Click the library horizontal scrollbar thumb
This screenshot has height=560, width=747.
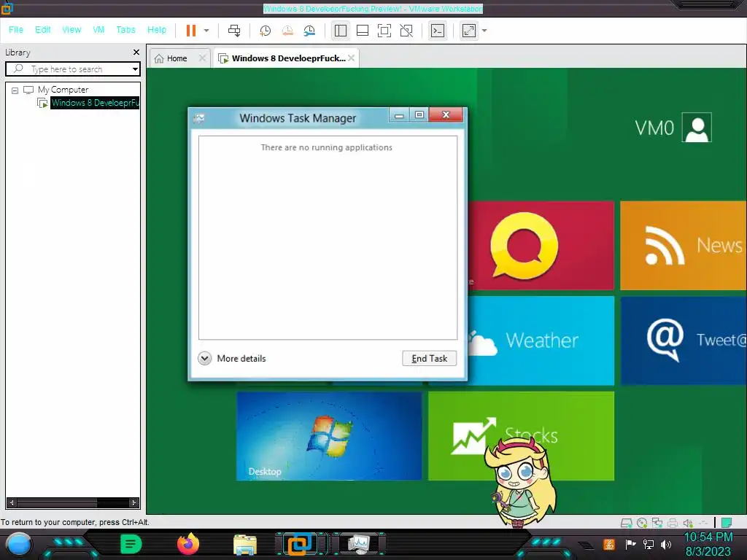[x=58, y=502]
